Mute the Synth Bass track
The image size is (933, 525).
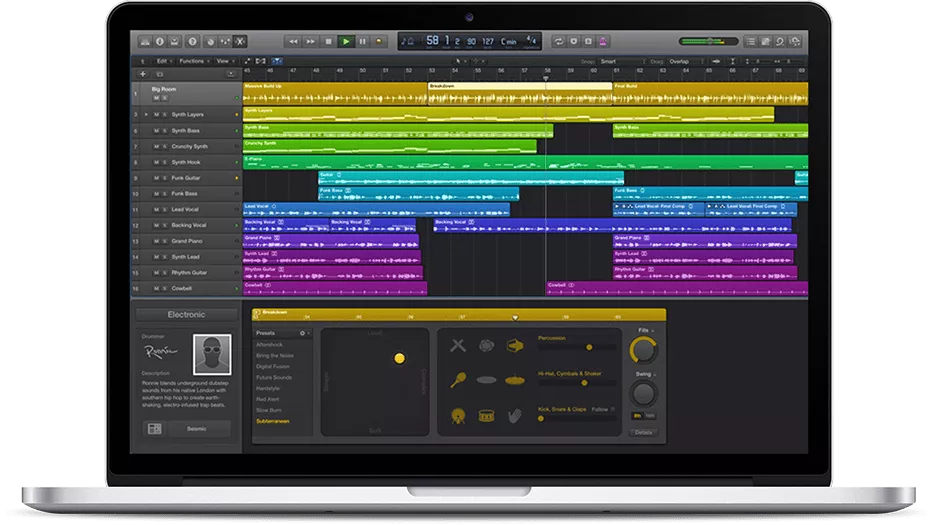coord(156,130)
